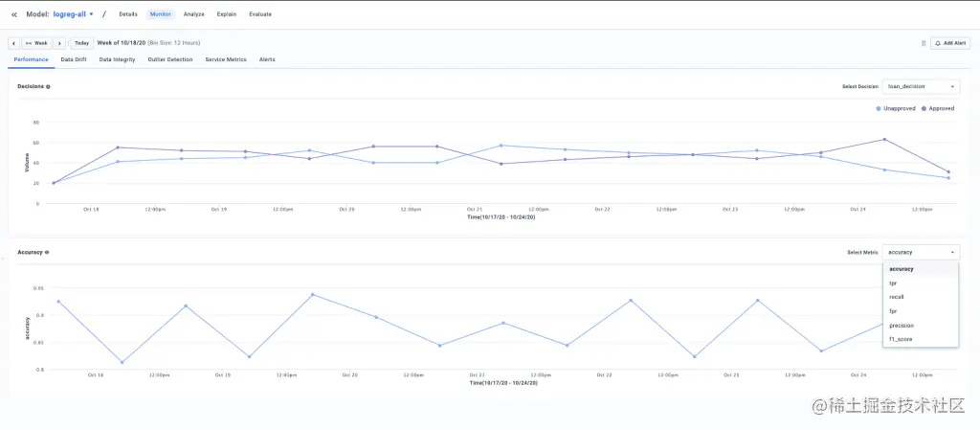Collapse the accuracy metric dropdown
This screenshot has height=430, width=980.
pos(921,252)
